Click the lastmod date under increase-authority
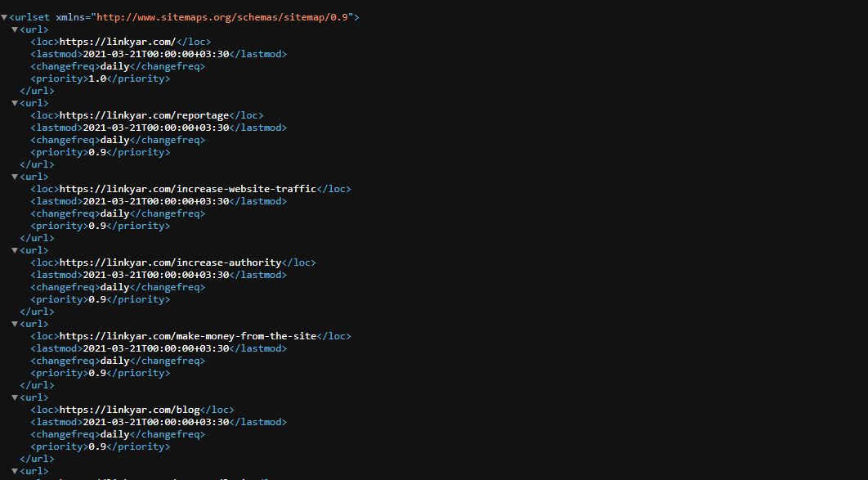Screen dimensions: 868x480 (x=156, y=275)
